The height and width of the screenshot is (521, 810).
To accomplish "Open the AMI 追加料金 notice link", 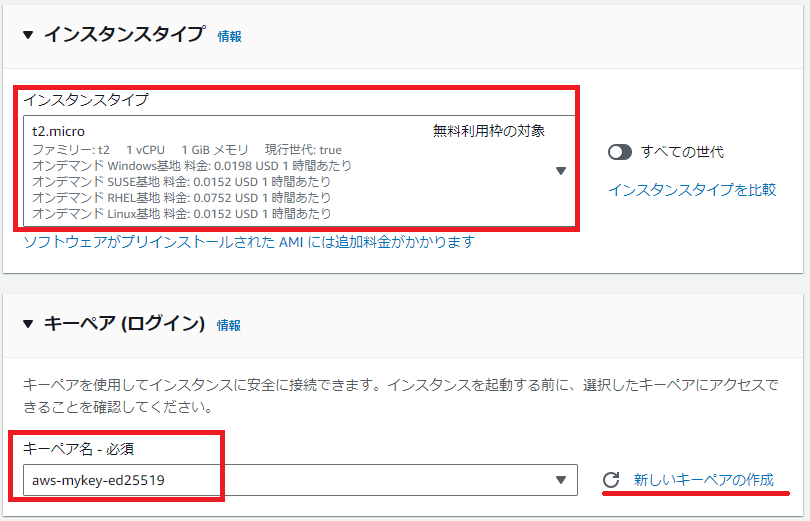I will pos(248,242).
